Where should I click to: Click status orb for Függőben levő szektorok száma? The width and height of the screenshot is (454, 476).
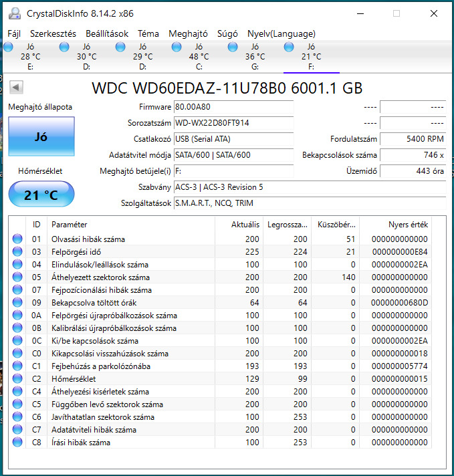17,404
